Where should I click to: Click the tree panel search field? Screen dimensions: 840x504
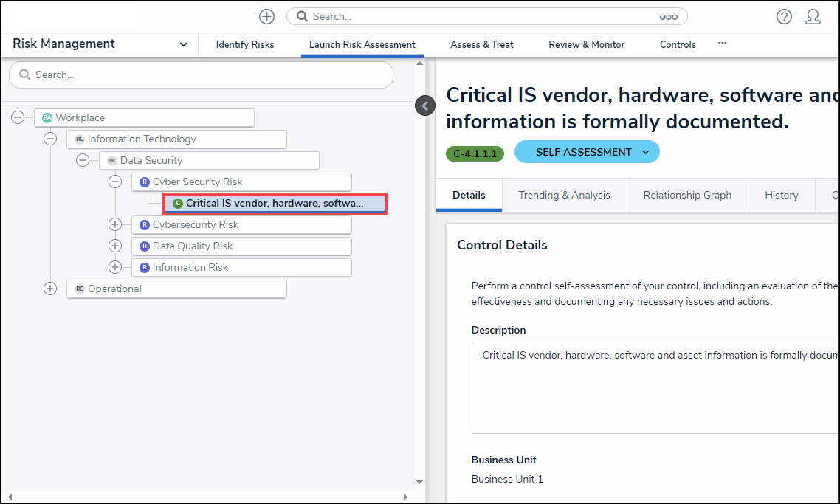tap(201, 75)
